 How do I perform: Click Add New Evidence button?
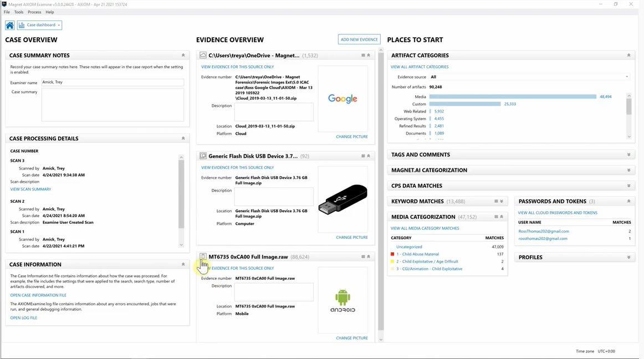pyautogui.click(x=359, y=39)
